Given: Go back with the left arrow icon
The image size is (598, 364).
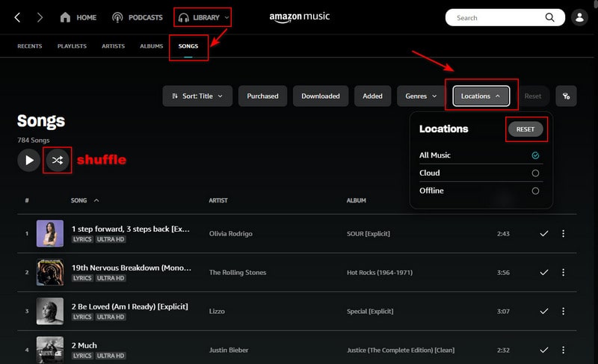Looking at the screenshot, I should click(18, 17).
